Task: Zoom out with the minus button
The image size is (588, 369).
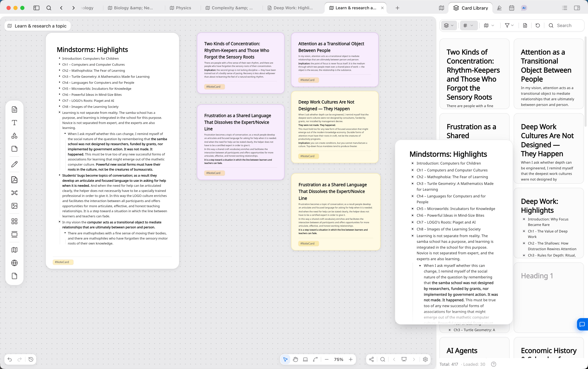Action: 327,359
